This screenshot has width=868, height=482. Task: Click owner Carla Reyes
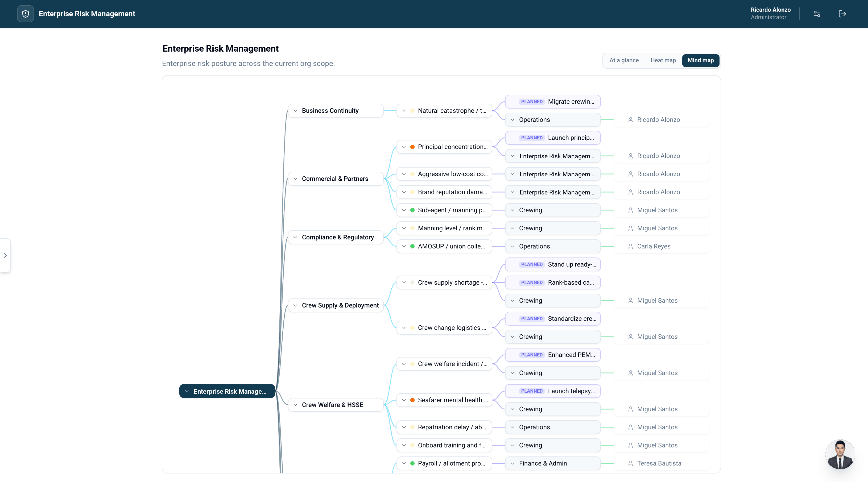click(662, 246)
